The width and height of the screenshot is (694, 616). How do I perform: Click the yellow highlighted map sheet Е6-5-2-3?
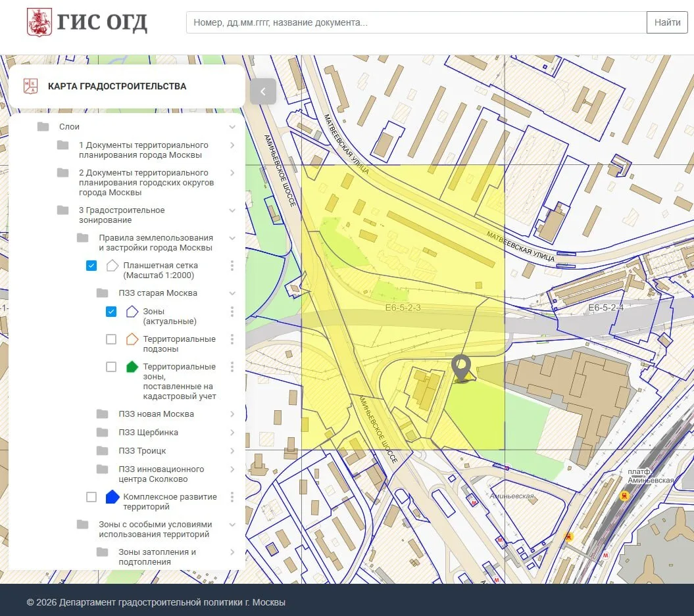(403, 307)
